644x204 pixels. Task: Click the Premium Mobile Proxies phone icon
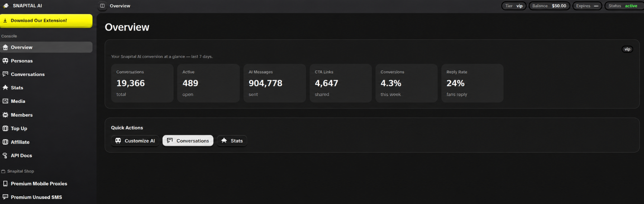5,183
